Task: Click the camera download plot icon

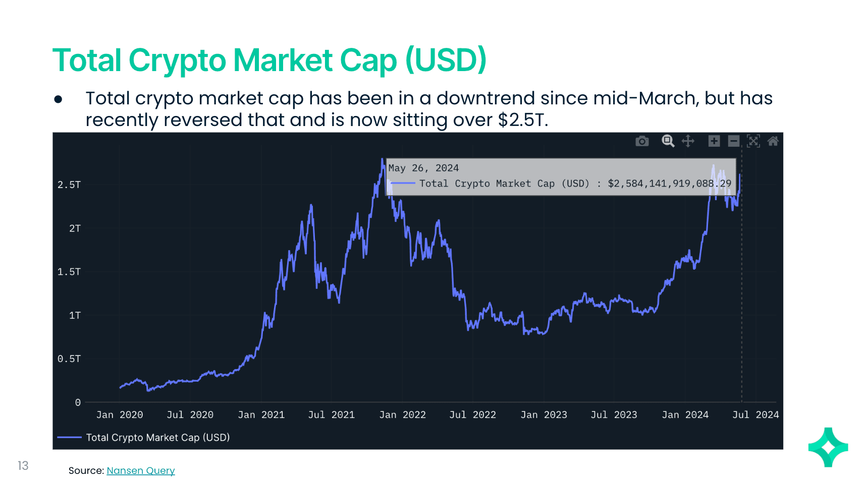Action: pos(642,141)
